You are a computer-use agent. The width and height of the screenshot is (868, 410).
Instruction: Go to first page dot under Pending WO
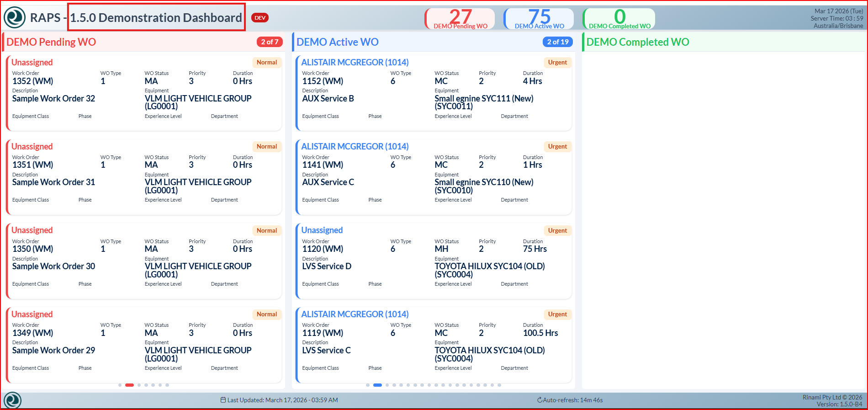(x=120, y=385)
